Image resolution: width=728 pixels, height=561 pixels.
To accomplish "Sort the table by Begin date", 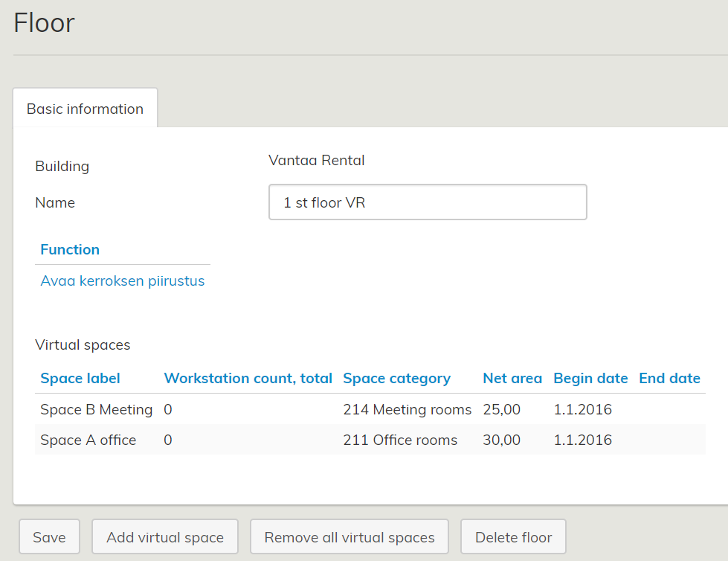I will pyautogui.click(x=590, y=378).
